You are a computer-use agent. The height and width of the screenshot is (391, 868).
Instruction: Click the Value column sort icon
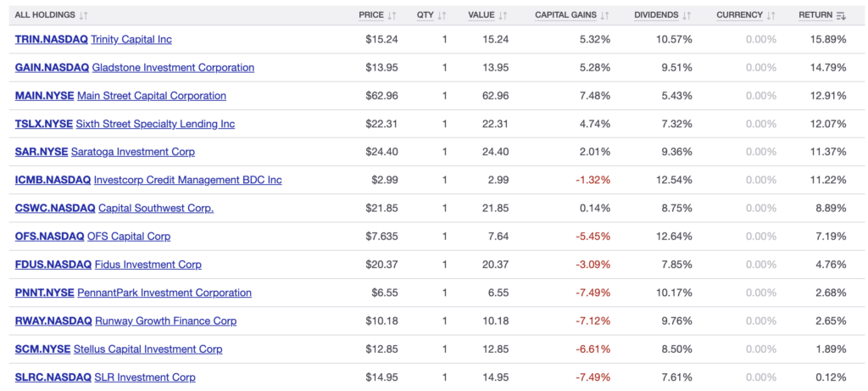(504, 15)
